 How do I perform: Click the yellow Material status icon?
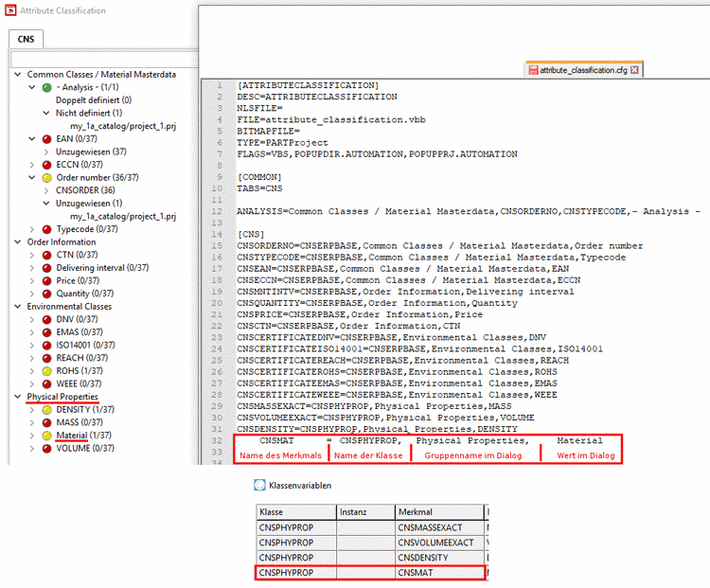[x=46, y=436]
